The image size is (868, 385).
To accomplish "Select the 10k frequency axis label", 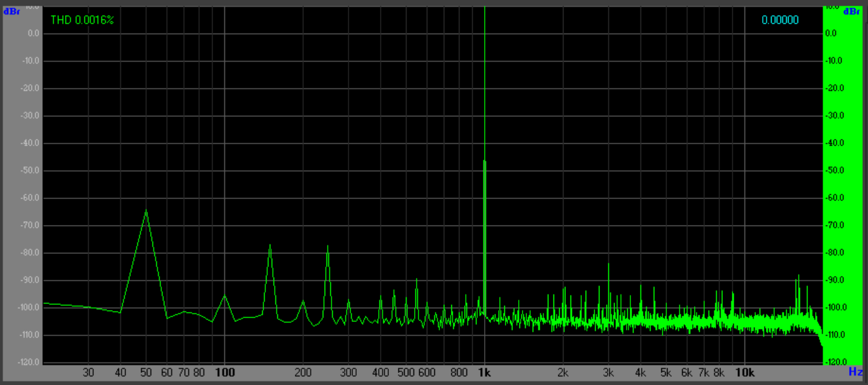I will (x=744, y=372).
